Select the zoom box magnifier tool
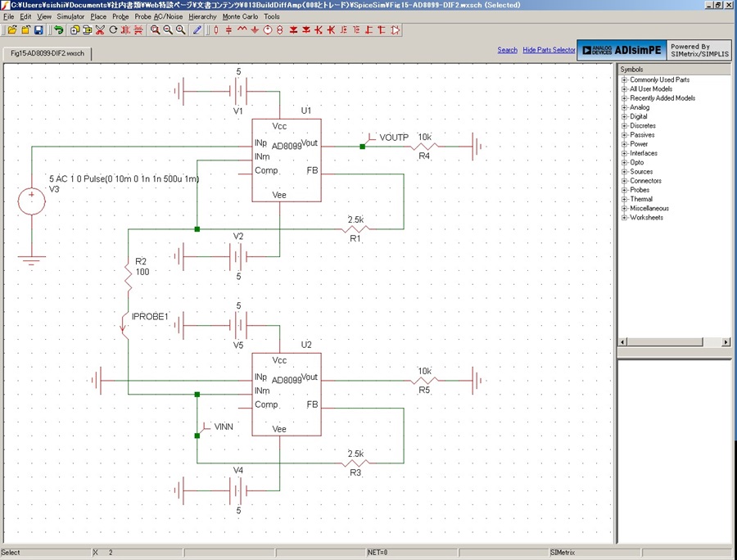Viewport: 737px width, 560px height. pos(155,30)
